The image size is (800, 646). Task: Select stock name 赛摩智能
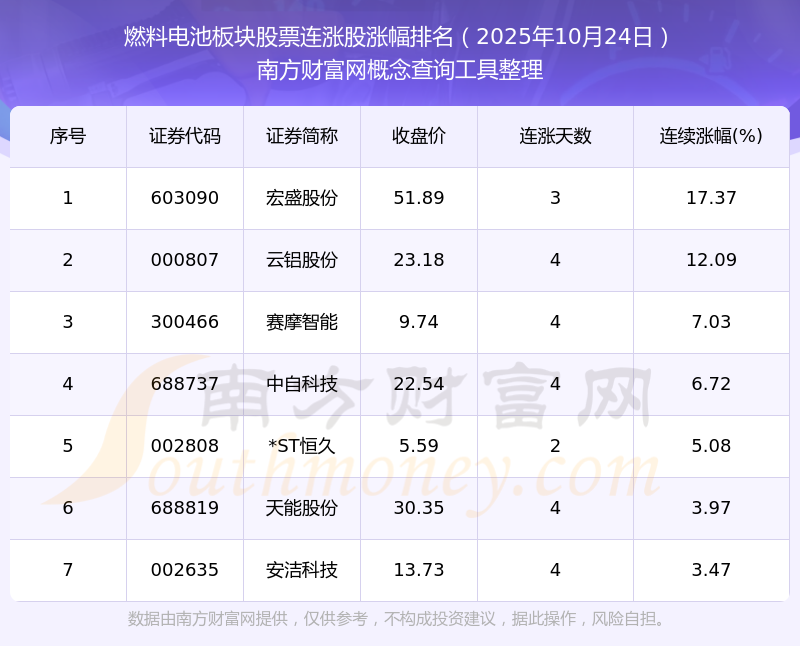[x=302, y=322]
